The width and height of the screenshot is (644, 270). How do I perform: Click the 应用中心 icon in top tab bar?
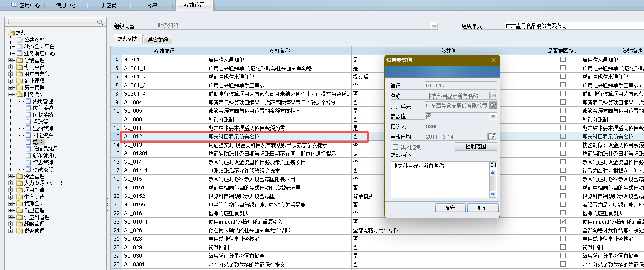pyautogui.click(x=13, y=5)
